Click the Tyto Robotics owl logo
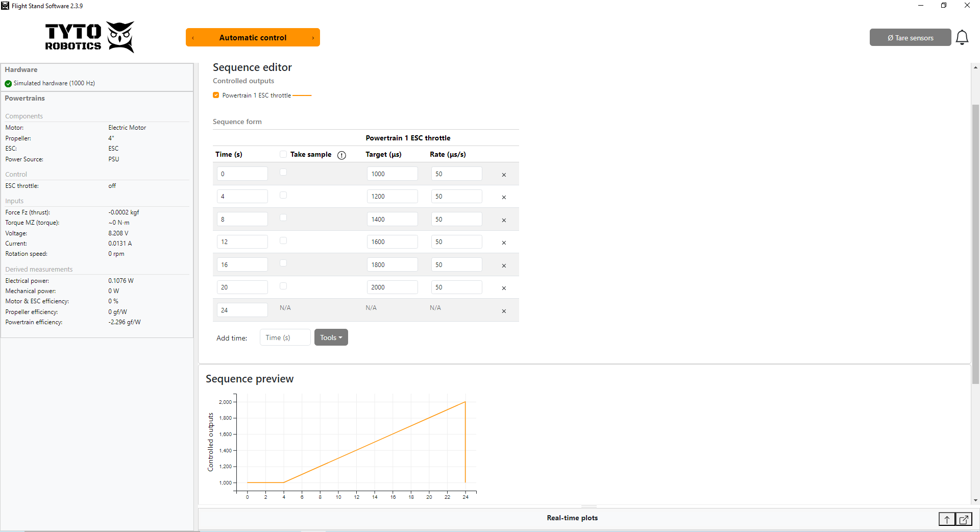The width and height of the screenshot is (980, 532). tap(120, 37)
